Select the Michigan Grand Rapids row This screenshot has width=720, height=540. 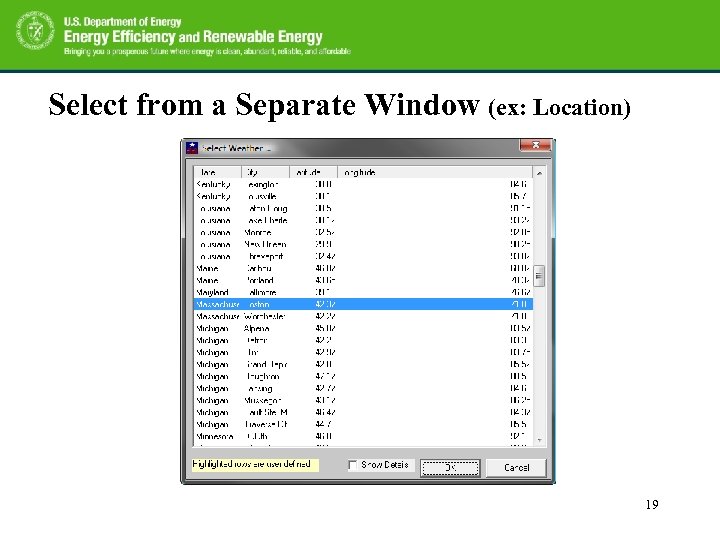tap(363, 364)
